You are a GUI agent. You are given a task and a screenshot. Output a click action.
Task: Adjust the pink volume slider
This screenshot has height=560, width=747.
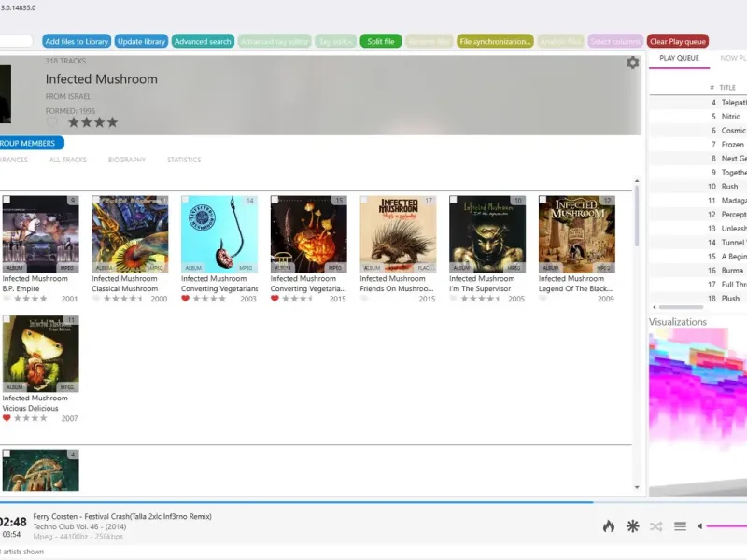tap(726, 526)
